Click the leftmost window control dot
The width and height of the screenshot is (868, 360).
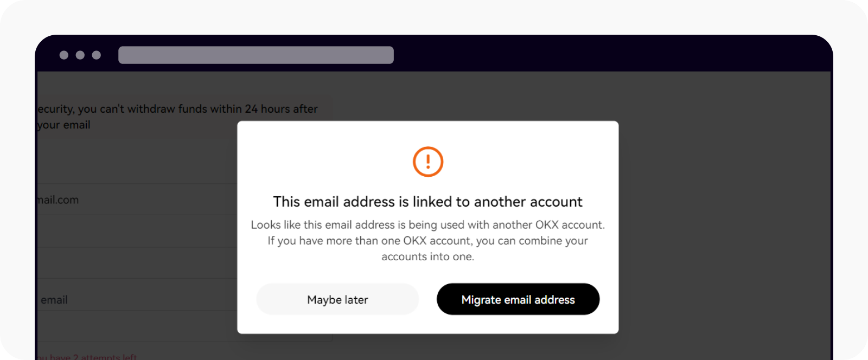point(64,55)
